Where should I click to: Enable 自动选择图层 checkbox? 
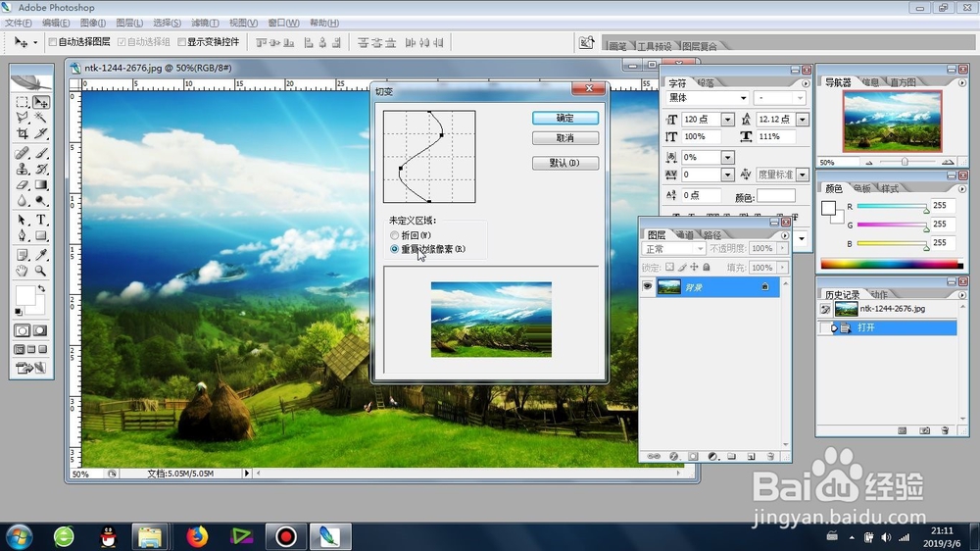(x=53, y=42)
